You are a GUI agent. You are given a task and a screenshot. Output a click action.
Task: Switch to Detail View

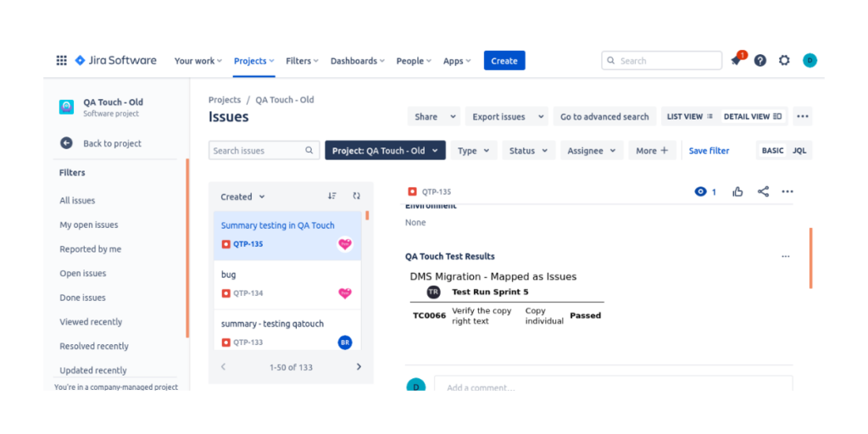click(x=753, y=117)
